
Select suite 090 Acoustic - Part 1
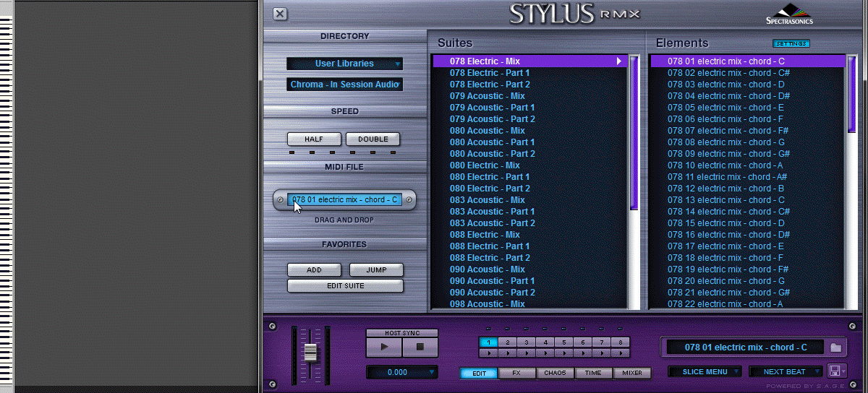point(531,281)
